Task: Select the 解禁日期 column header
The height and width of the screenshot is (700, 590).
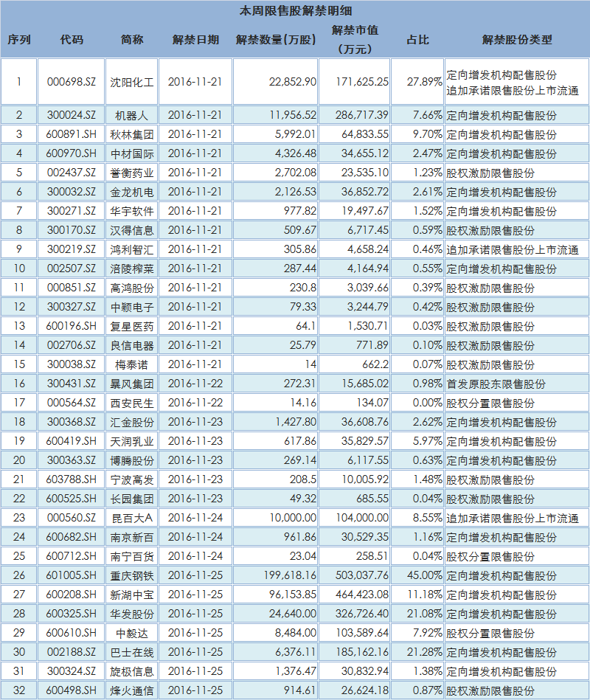Action: 195,40
